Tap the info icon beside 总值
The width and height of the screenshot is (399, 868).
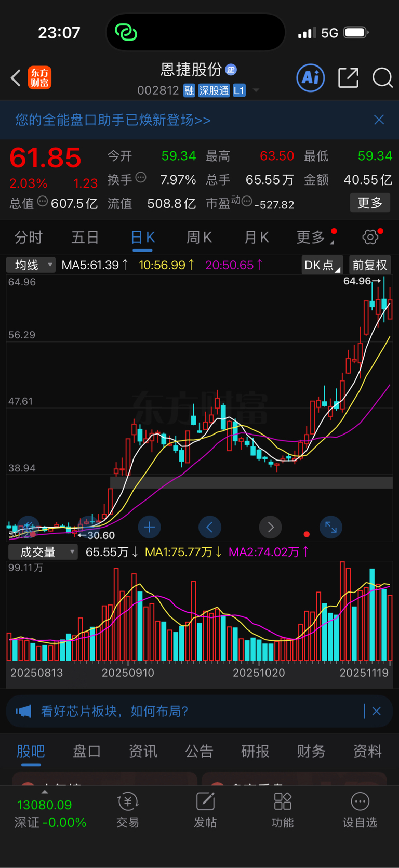coord(43,201)
